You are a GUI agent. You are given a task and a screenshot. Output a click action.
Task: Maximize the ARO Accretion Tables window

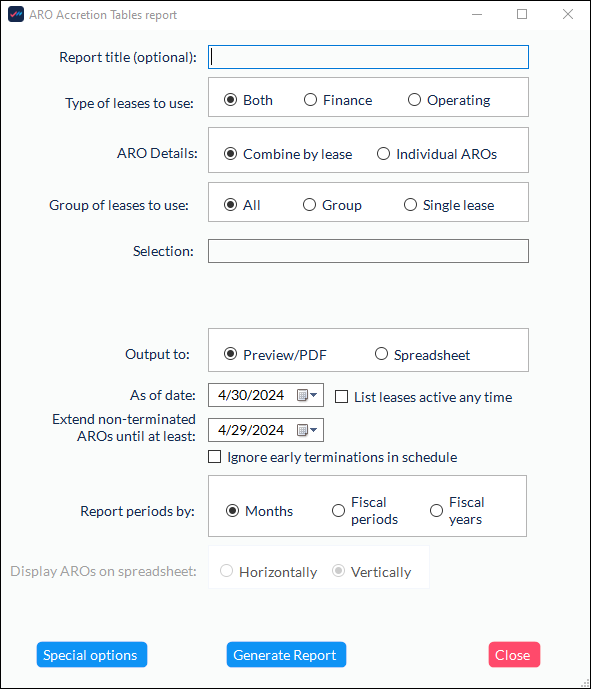(x=522, y=14)
